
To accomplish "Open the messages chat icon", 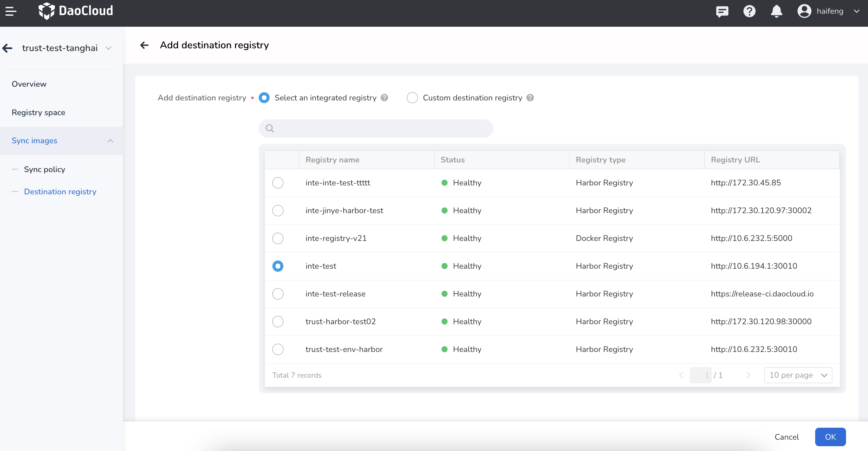I will 722,11.
